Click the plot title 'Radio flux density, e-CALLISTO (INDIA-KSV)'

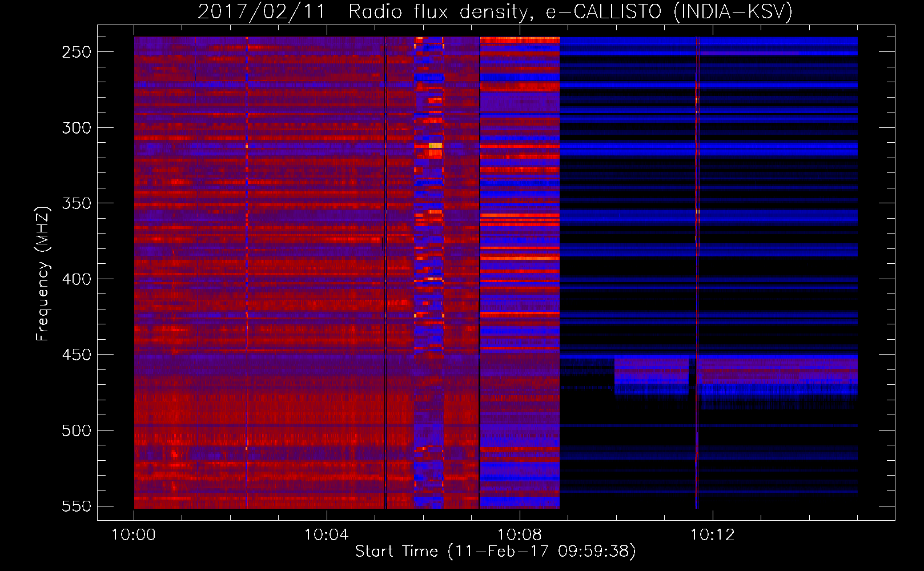[571, 12]
